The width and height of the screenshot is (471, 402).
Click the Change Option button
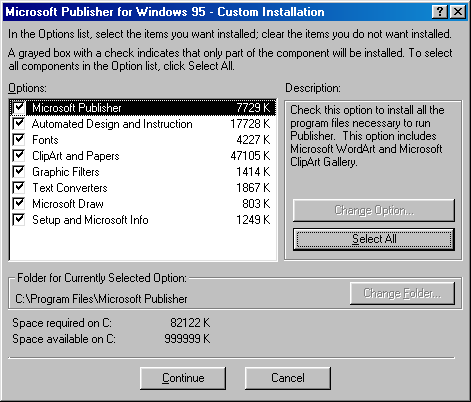point(374,210)
